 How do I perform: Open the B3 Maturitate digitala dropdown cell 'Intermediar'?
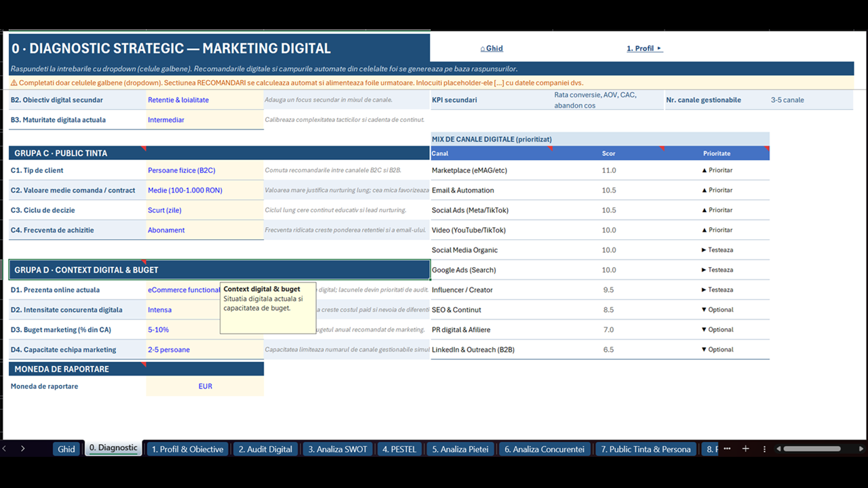[x=205, y=120]
